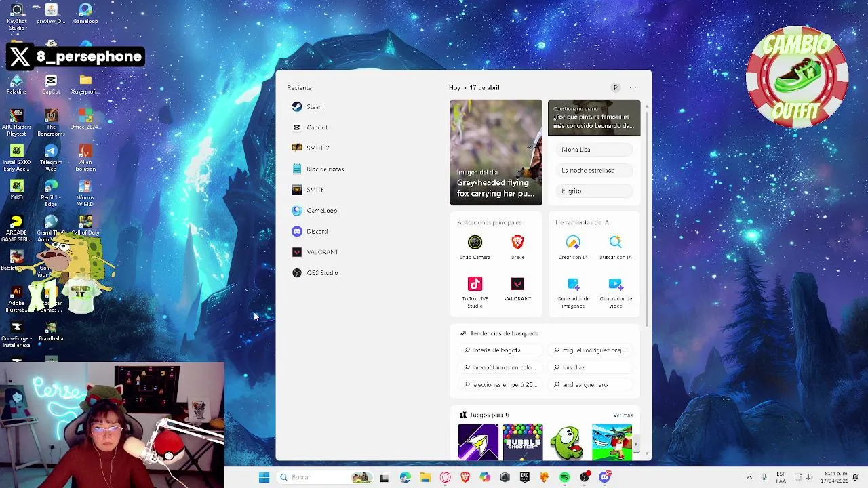
Task: Open Bloc de notas from recent list
Action: tap(317, 169)
